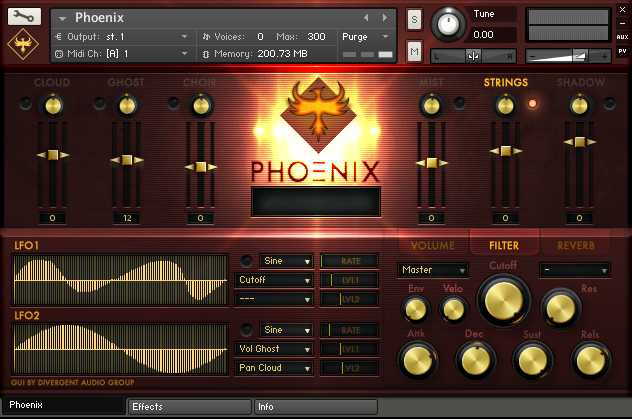Open the Purge menu

pos(366,37)
